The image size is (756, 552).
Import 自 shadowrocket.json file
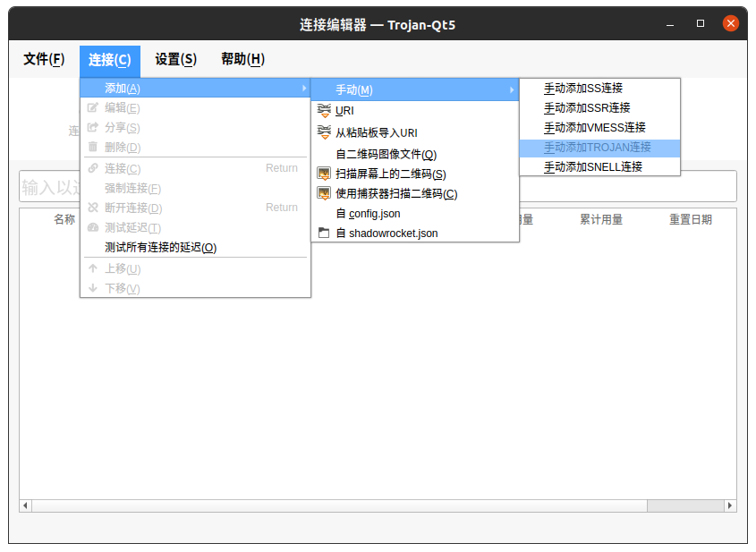tap(415, 233)
